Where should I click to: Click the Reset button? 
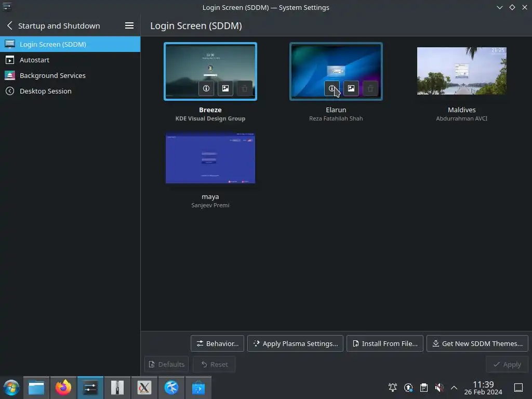coord(214,364)
